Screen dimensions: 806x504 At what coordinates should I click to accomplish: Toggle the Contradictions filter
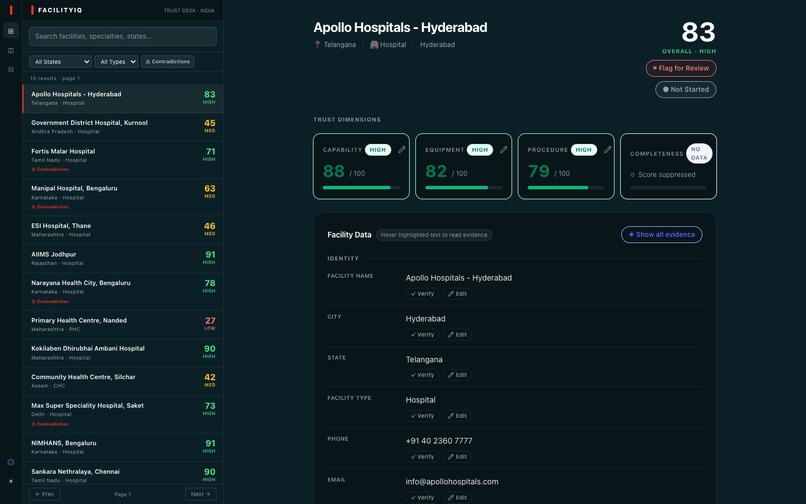pyautogui.click(x=168, y=62)
